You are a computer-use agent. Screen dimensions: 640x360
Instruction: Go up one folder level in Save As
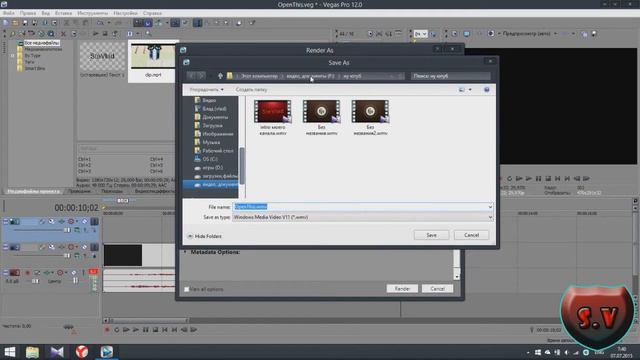click(x=220, y=76)
